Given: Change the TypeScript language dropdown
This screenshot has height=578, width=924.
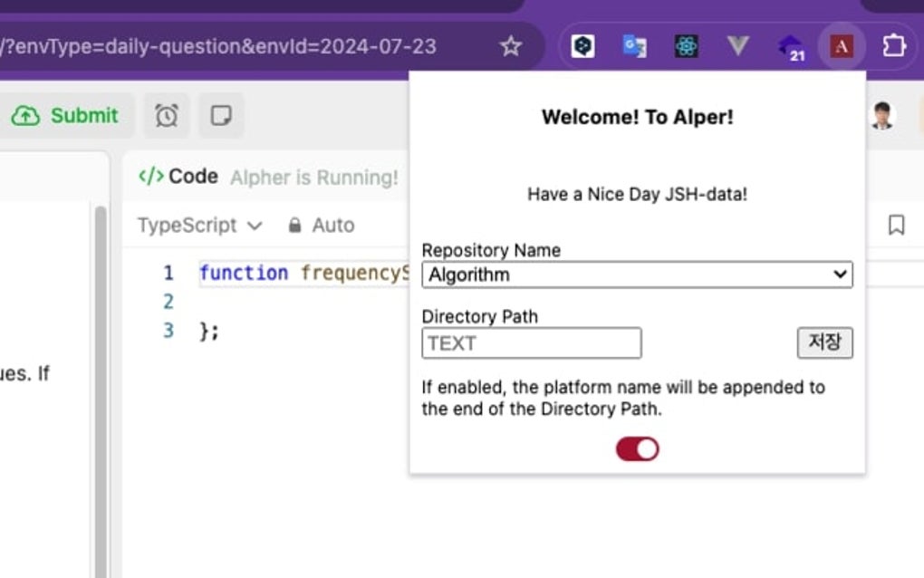Looking at the screenshot, I should pyautogui.click(x=200, y=225).
